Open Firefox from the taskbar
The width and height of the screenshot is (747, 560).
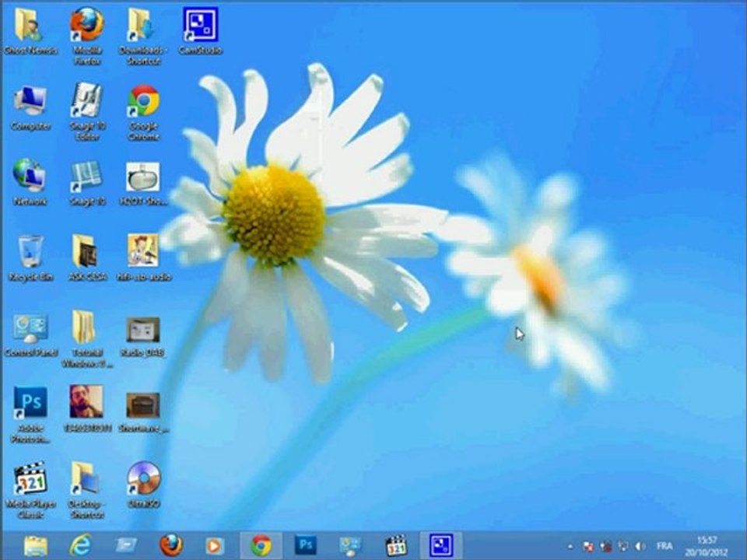pos(170,546)
